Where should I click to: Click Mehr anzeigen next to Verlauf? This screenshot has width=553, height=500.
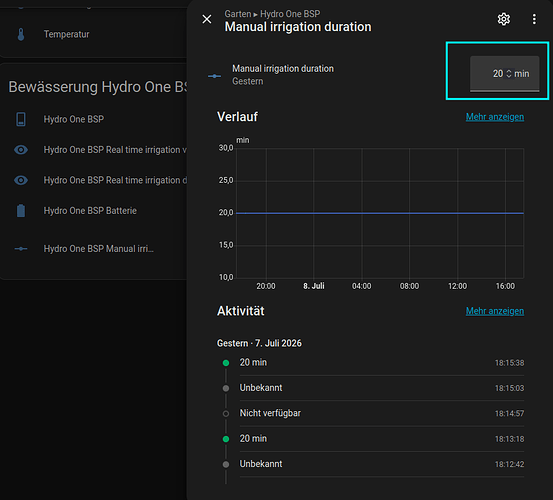point(495,117)
